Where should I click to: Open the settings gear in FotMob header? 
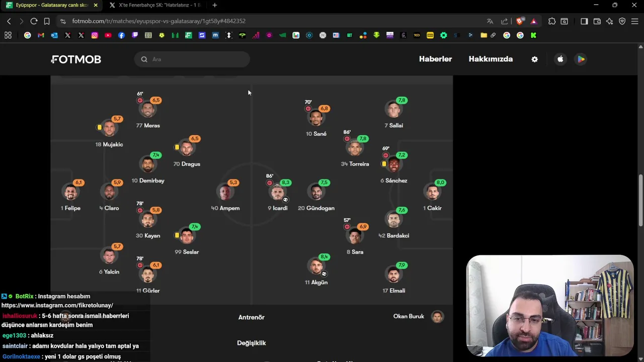pos(534,59)
